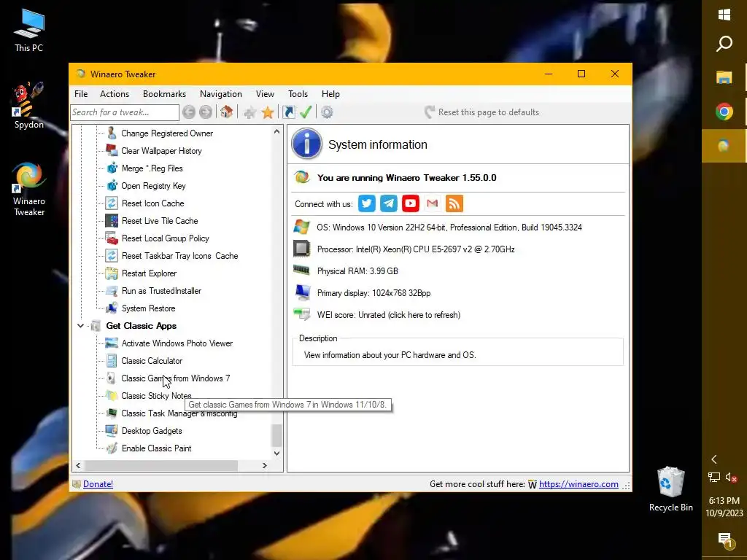Click the green checkmark toolbar icon
Image resolution: width=747 pixels, height=560 pixels.
pos(306,112)
